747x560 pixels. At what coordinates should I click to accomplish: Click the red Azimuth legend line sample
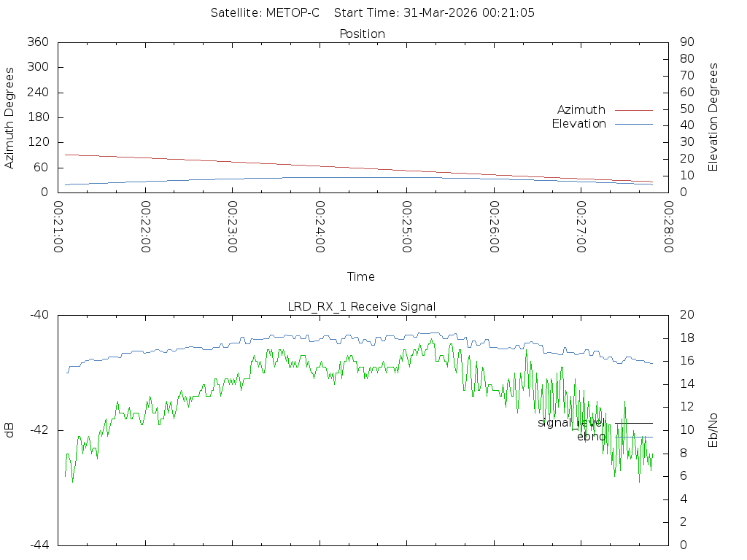633,109
